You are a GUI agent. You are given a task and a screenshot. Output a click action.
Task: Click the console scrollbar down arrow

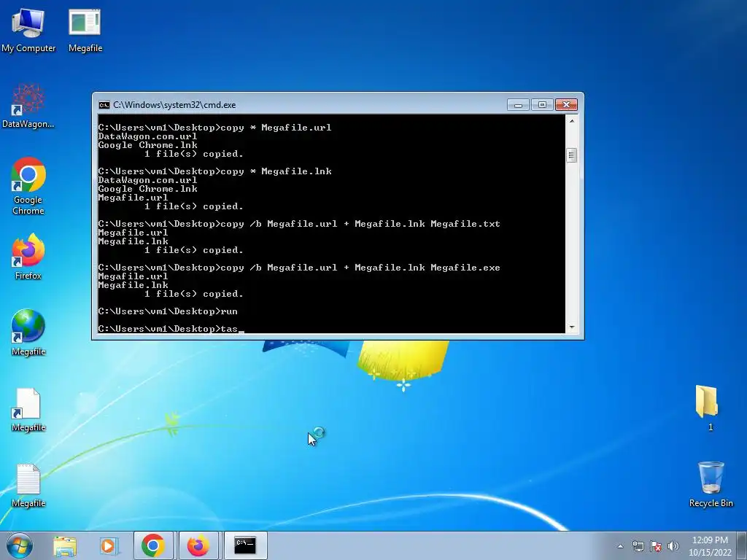pos(572,327)
